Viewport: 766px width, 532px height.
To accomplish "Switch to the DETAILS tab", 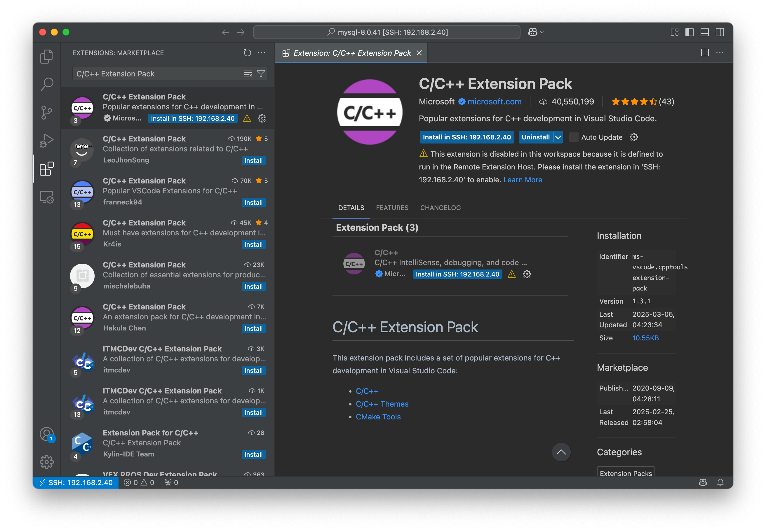I will [351, 208].
